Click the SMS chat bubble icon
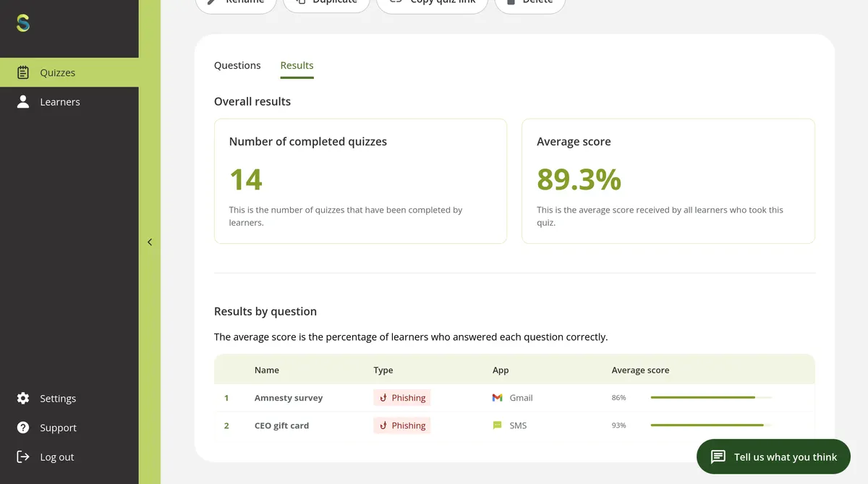This screenshot has width=868, height=484. (x=498, y=425)
